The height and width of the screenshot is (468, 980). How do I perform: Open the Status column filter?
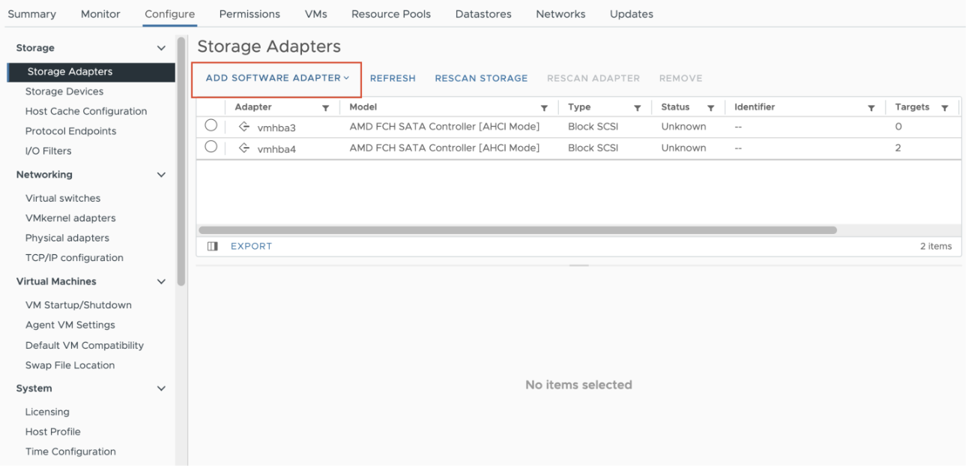710,108
